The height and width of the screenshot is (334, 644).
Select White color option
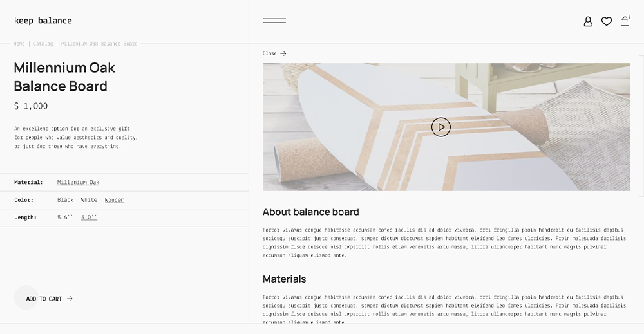pos(89,200)
